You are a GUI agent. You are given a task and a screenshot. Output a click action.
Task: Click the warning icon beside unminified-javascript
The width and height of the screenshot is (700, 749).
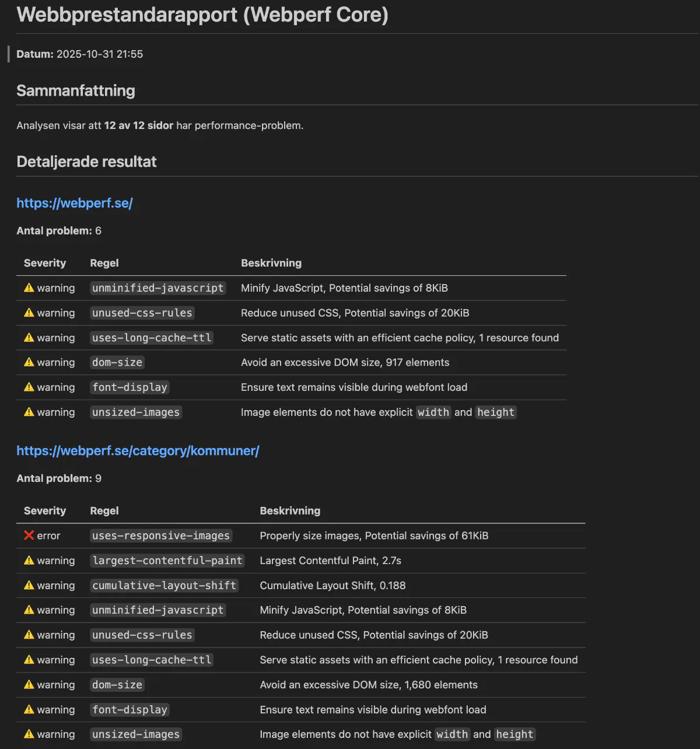pos(30,288)
